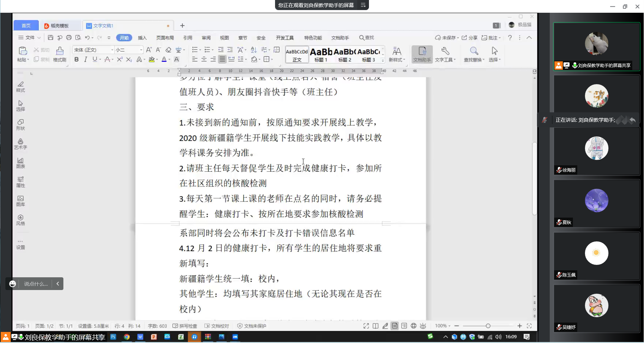Apply superscript X² formatting
The image size is (644, 343).
coord(120,59)
